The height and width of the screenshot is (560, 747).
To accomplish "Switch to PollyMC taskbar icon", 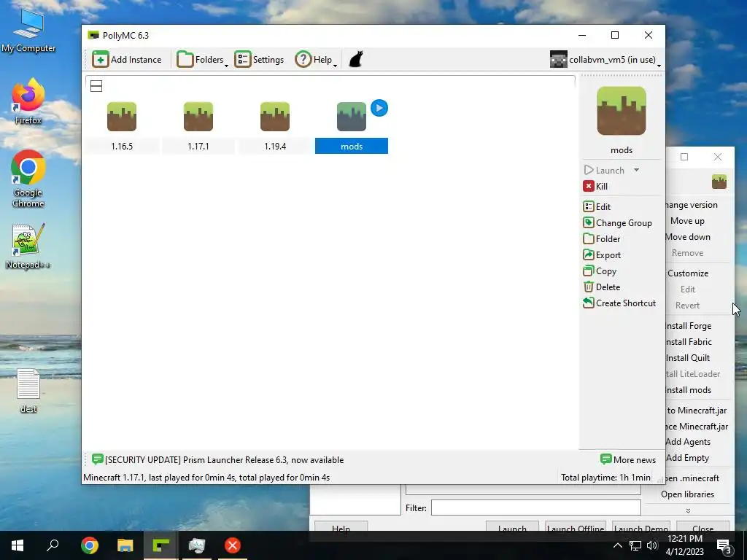I will [160, 545].
